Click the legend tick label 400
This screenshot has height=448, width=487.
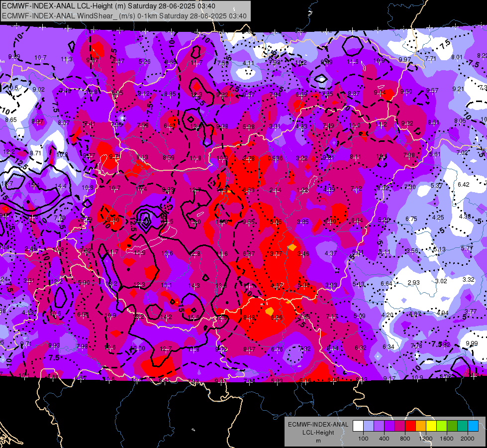(x=384, y=439)
